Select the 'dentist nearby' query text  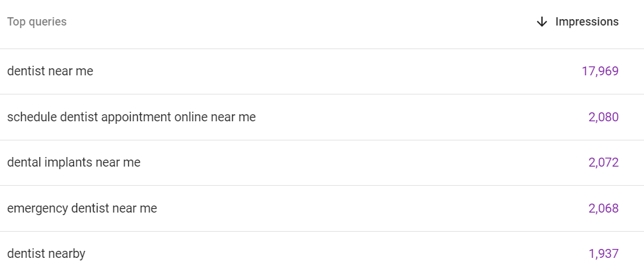point(46,254)
